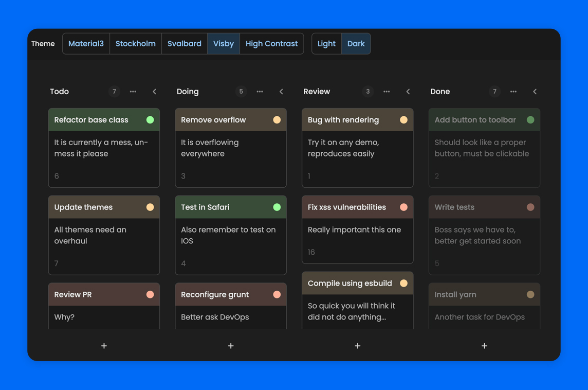The width and height of the screenshot is (588, 390).
Task: Open the Review column ellipsis menu
Action: pos(387,92)
